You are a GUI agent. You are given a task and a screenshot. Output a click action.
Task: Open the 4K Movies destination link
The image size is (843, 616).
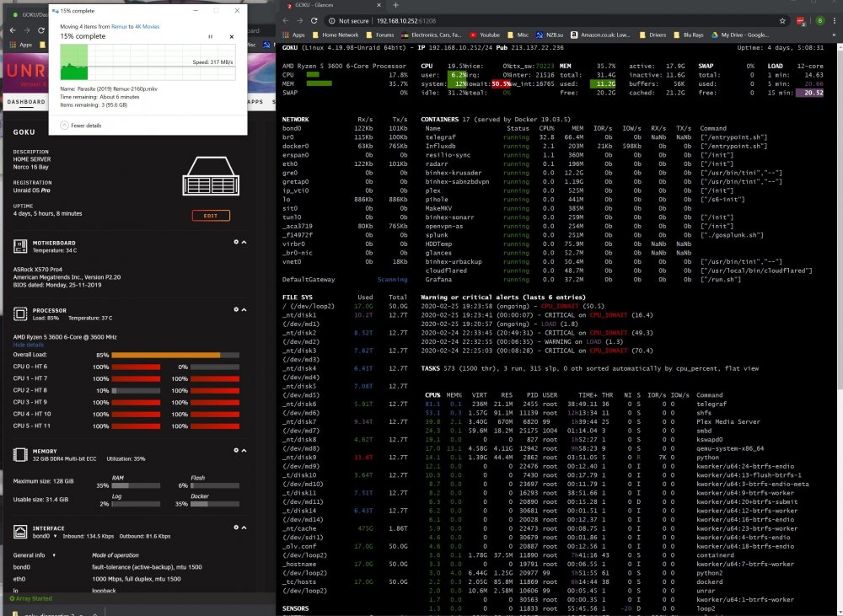pos(147,26)
